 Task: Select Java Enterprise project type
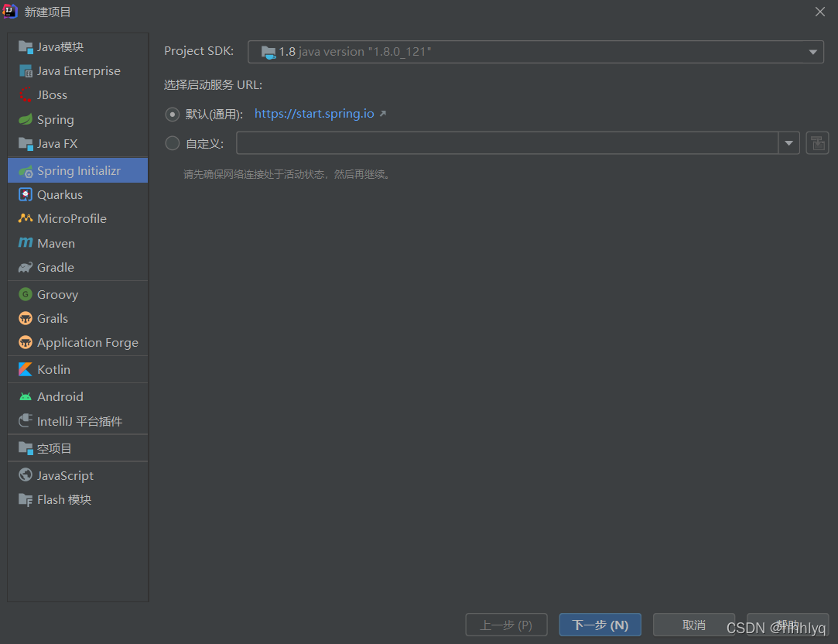pos(78,71)
